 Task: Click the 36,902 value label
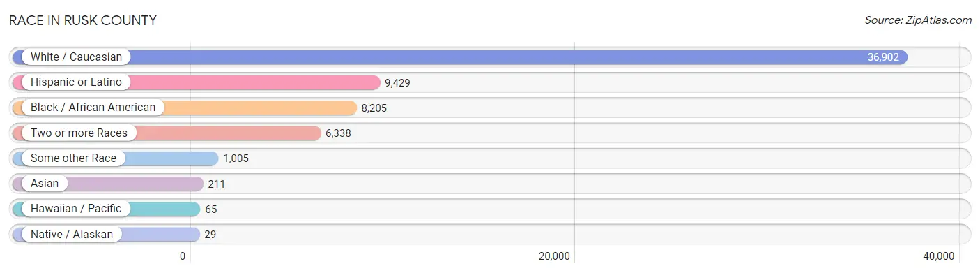coord(883,57)
